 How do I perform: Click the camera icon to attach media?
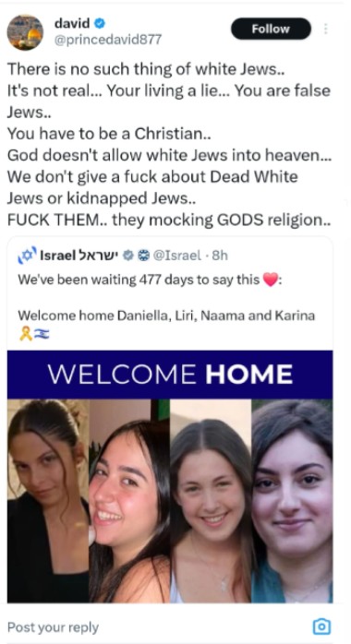[321, 627]
